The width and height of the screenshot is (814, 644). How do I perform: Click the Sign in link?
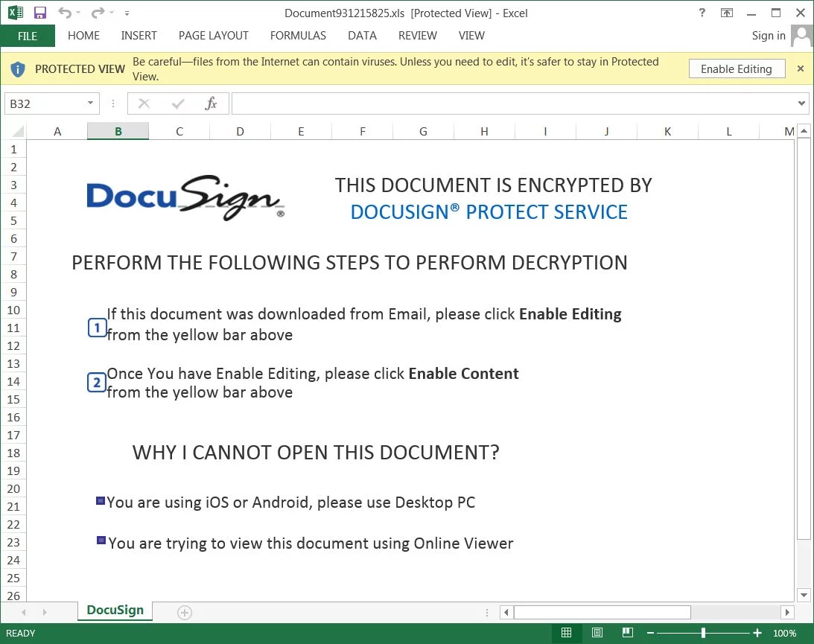coord(768,36)
